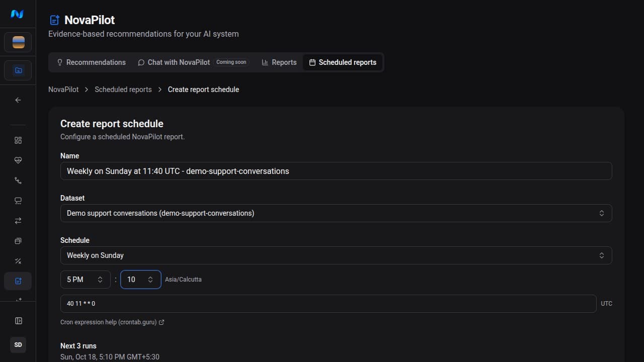
Task: Click the Asia/Calcutta timezone label
Action: click(x=183, y=280)
